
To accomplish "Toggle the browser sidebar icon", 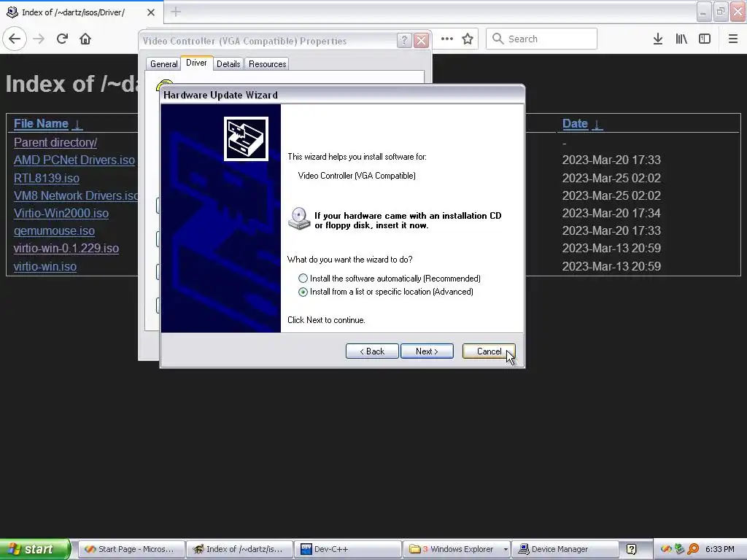I will [705, 39].
